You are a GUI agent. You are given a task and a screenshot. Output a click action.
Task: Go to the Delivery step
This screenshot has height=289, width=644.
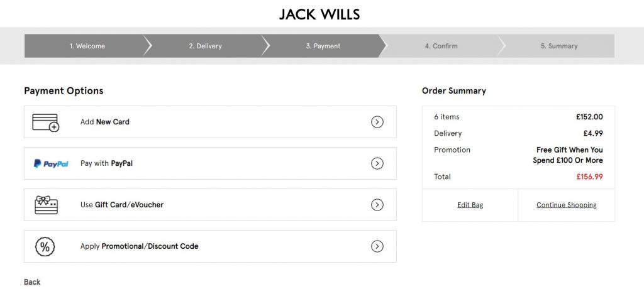(x=205, y=46)
